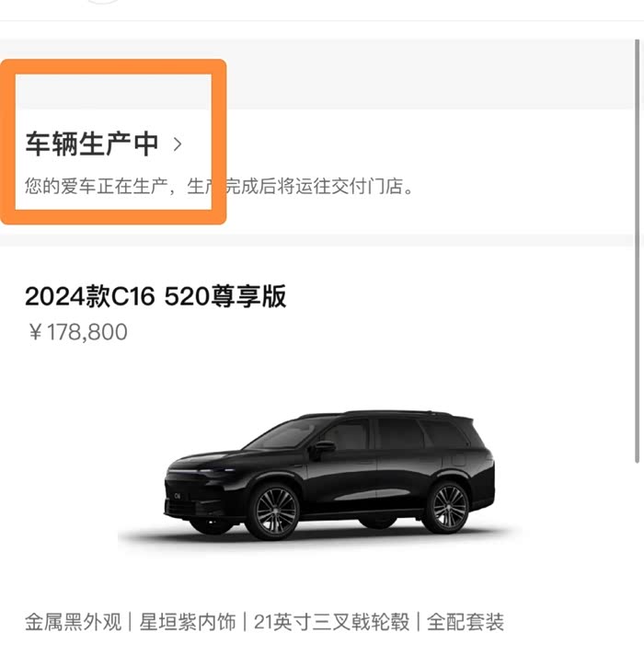Tap the C16 badge on car front
644x667 pixels.
pyautogui.click(x=178, y=496)
